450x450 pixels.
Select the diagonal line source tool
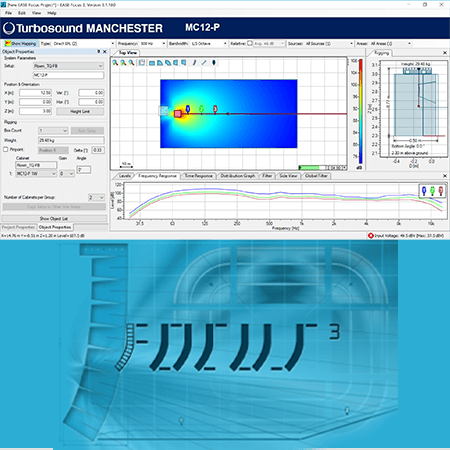(204, 63)
